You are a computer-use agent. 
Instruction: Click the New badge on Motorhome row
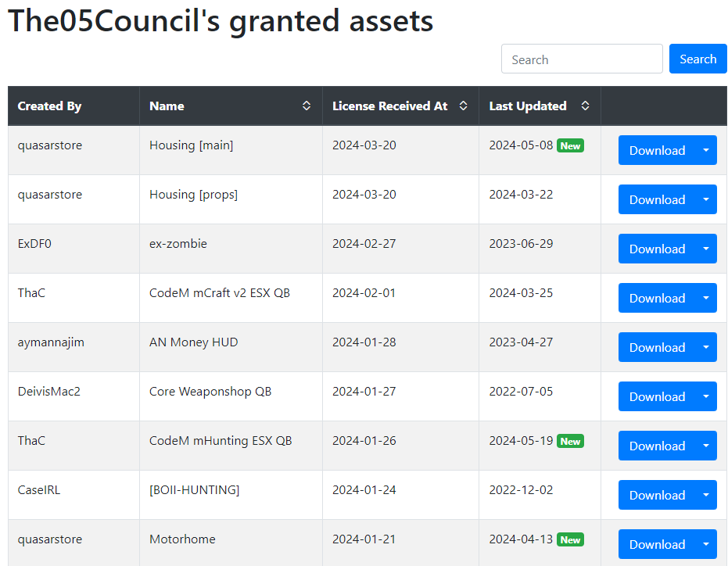click(x=570, y=539)
